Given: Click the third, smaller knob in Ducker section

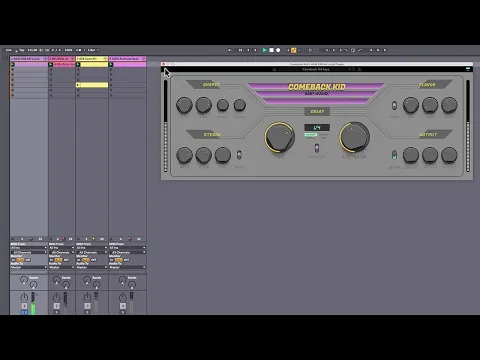Looking at the screenshot, I should click(x=223, y=105).
